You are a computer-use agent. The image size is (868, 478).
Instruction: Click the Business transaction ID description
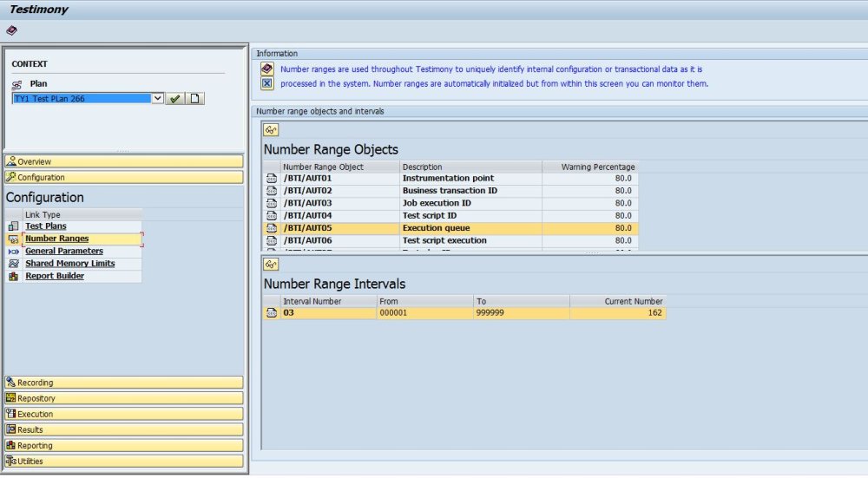(450, 191)
